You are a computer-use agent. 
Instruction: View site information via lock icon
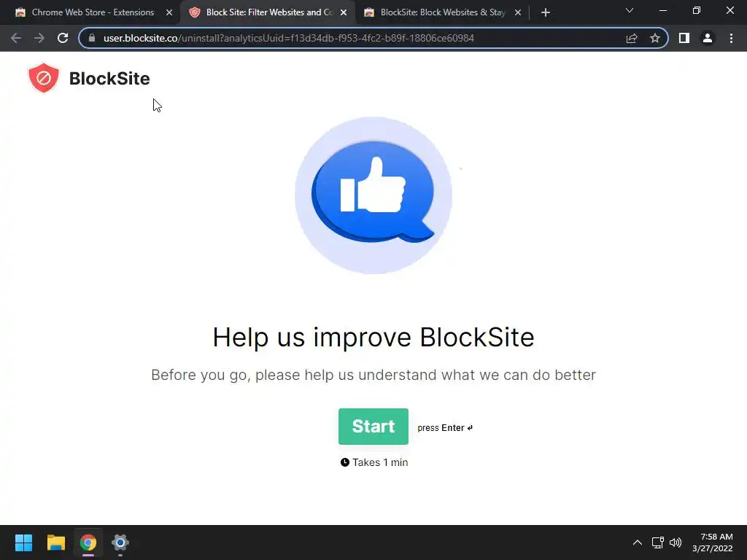tap(92, 38)
